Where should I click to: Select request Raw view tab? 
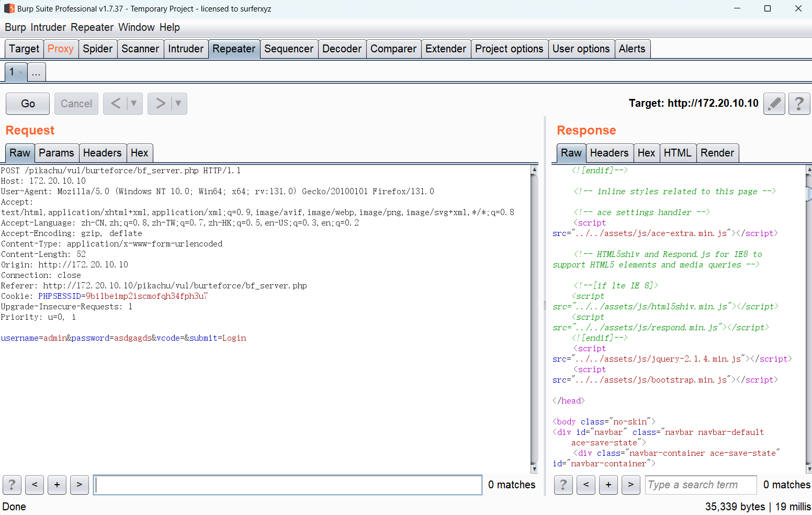(20, 153)
